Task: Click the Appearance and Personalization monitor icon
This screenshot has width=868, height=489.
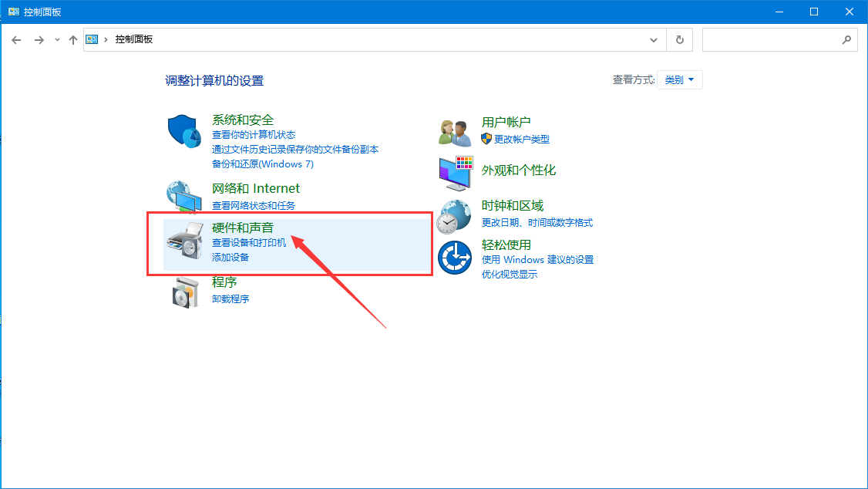Action: (454, 174)
